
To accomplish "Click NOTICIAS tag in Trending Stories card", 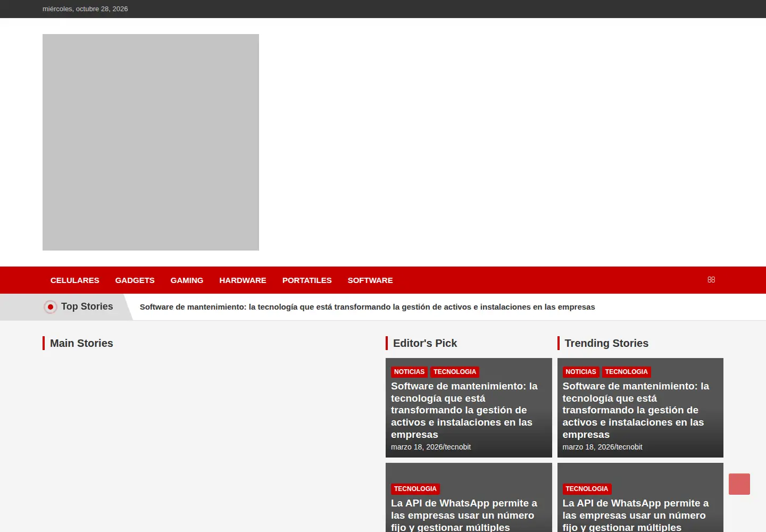I will [x=581, y=372].
